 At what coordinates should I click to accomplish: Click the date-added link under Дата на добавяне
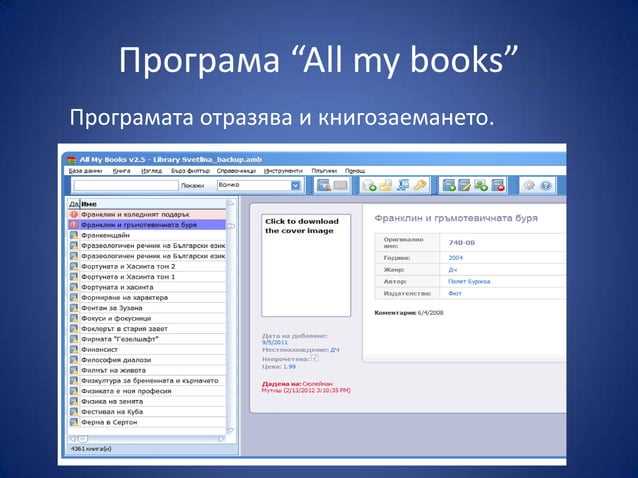(275, 343)
